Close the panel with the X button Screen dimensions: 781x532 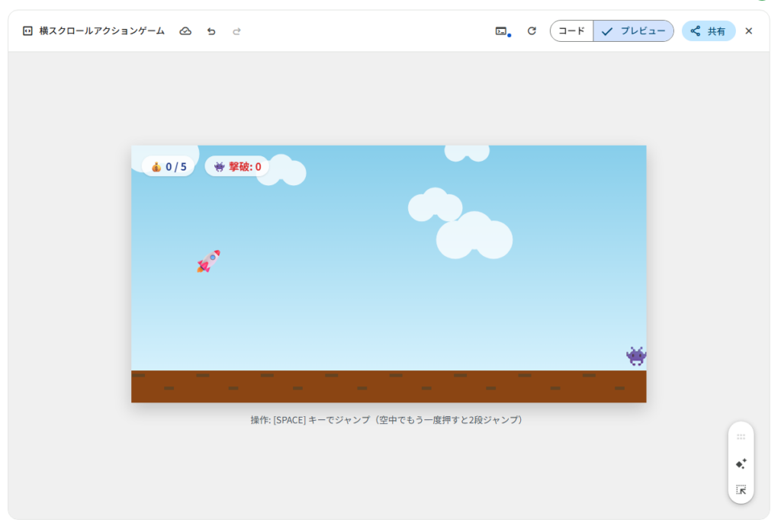coord(748,31)
